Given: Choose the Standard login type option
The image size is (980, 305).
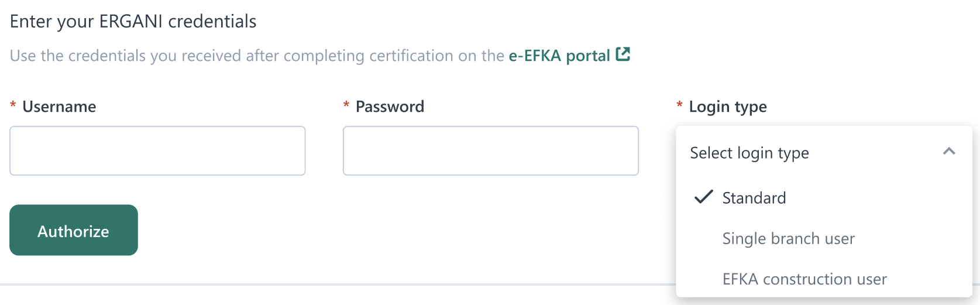Looking at the screenshot, I should 754,198.
